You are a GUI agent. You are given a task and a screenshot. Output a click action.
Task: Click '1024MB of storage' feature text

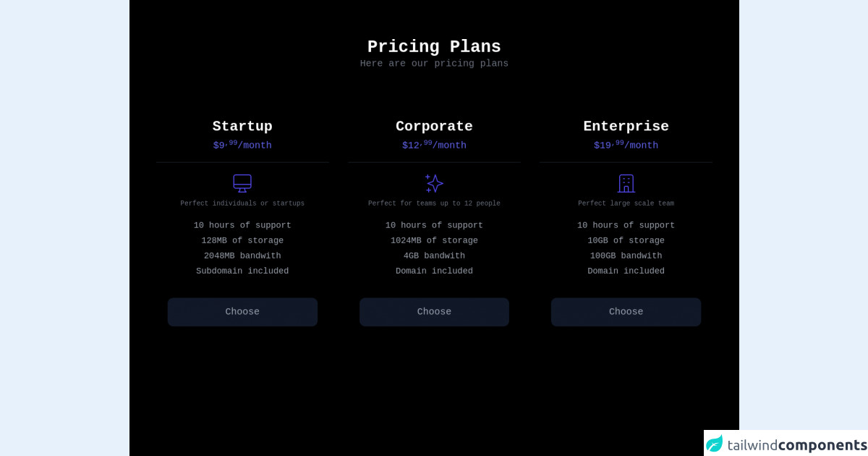(x=434, y=241)
